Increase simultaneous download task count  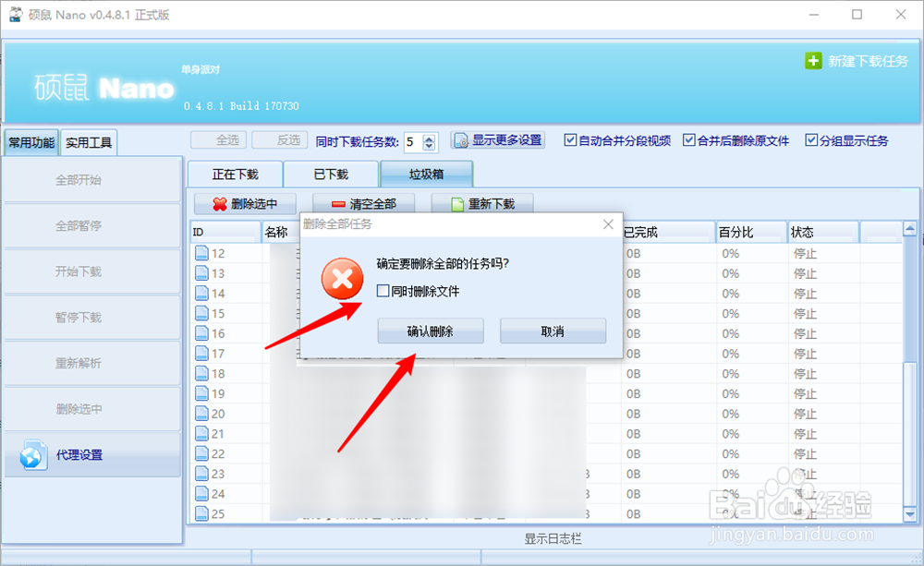tap(429, 138)
